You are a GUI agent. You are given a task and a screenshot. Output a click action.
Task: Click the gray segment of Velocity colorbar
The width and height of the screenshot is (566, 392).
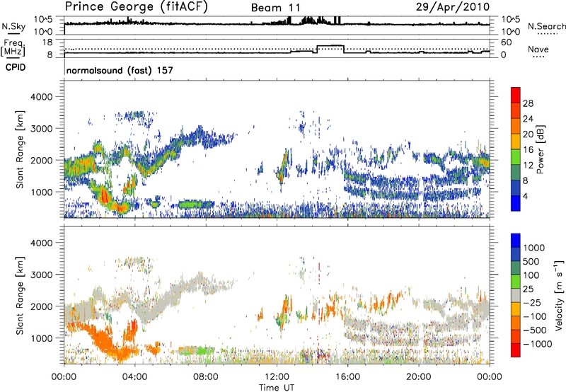pyautogui.click(x=516, y=295)
